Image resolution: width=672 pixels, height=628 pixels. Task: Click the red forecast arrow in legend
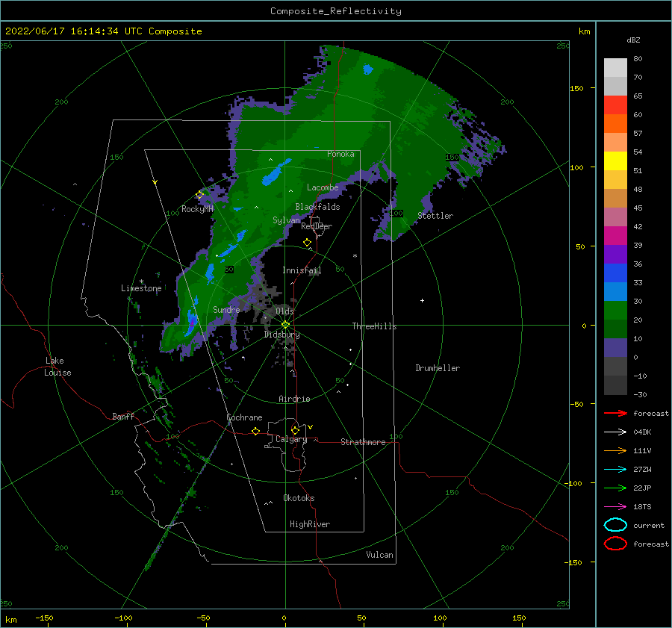[615, 413]
